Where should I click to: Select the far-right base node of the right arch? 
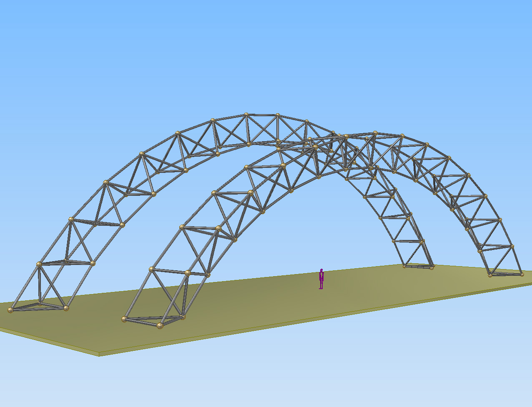522,274
